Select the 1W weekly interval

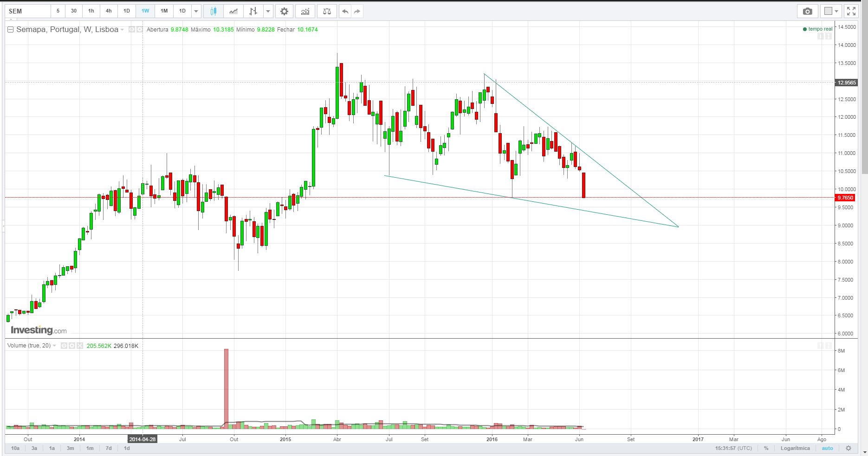[145, 11]
